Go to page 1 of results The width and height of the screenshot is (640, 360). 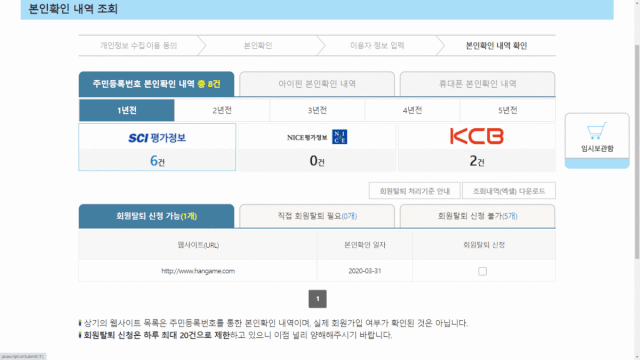coord(318,299)
